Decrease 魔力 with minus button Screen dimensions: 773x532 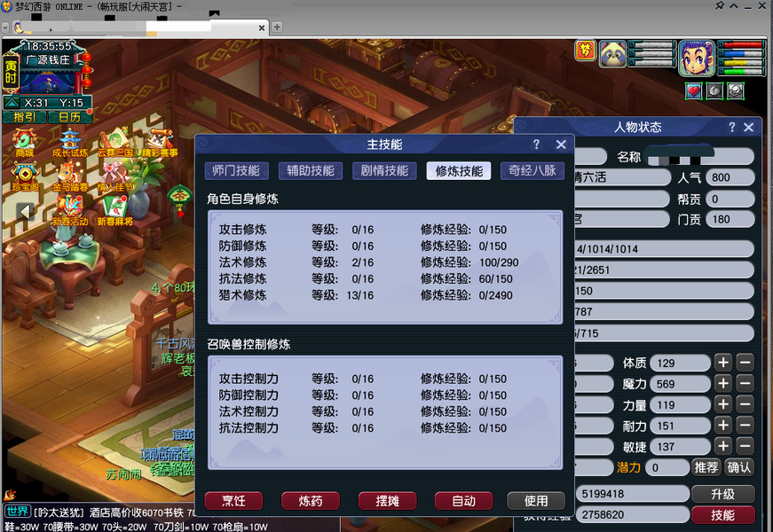(x=745, y=384)
